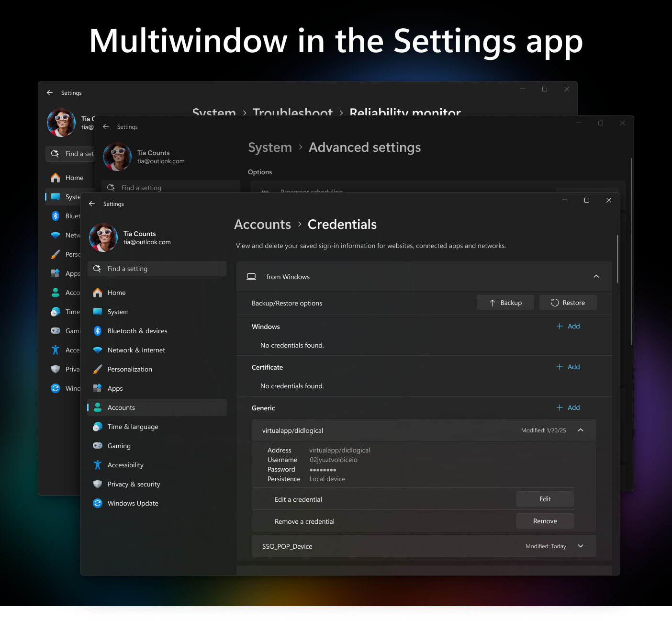Click the Accessibility figure icon
The image size is (672, 621).
98,465
